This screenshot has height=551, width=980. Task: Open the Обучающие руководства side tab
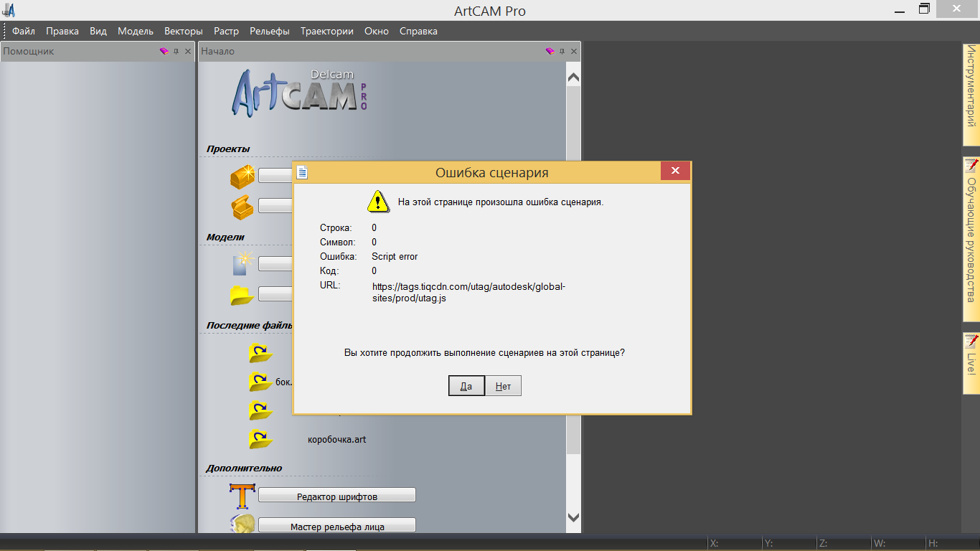click(x=971, y=239)
